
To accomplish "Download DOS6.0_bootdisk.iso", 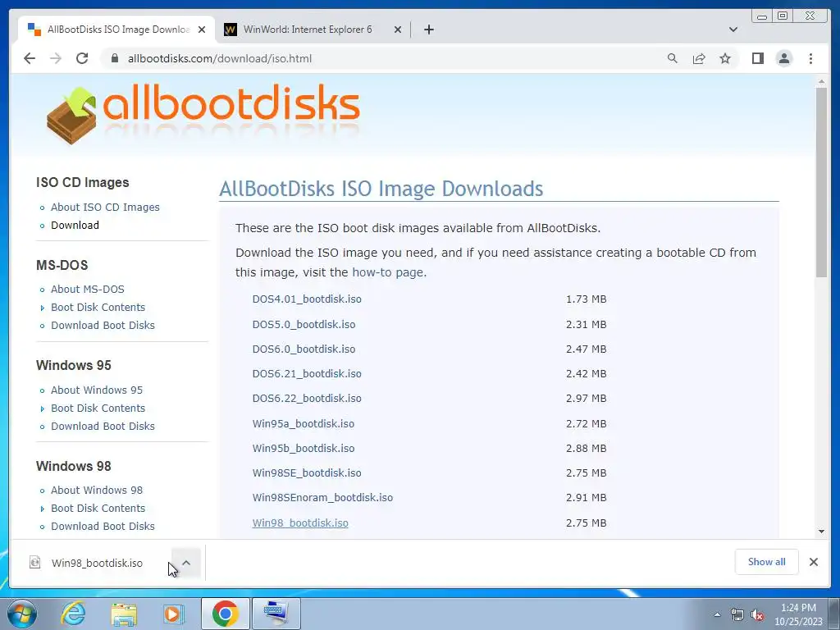I will click(304, 349).
